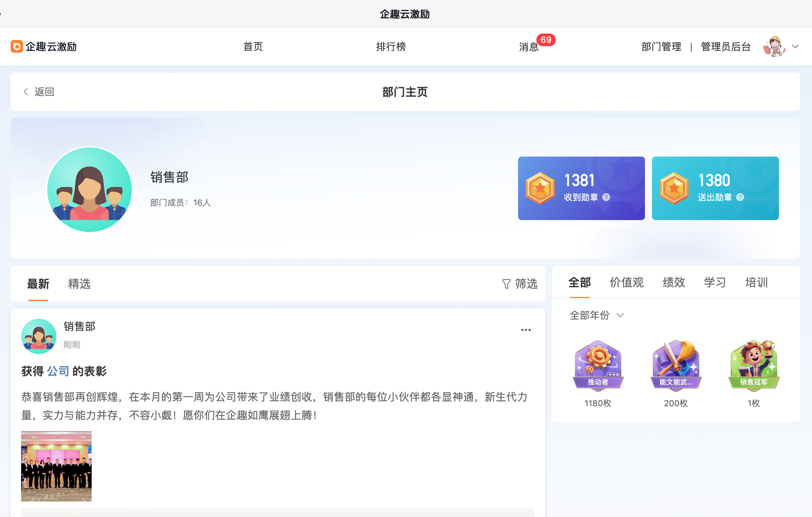This screenshot has height=517, width=812.
Task: Click the help icon beside 送出勋章
Action: click(x=740, y=197)
